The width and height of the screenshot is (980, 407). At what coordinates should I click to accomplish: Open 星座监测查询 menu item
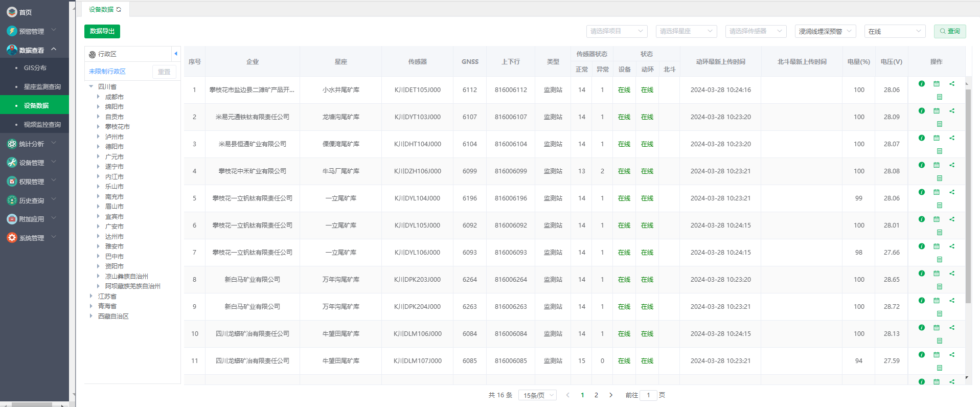click(34, 86)
